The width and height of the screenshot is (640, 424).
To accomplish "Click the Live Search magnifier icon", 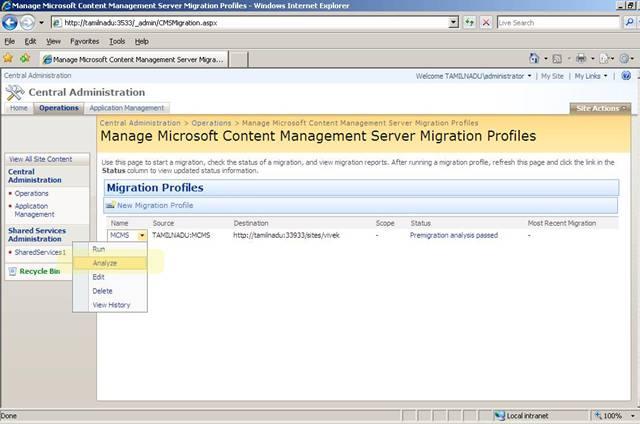I will click(629, 22).
